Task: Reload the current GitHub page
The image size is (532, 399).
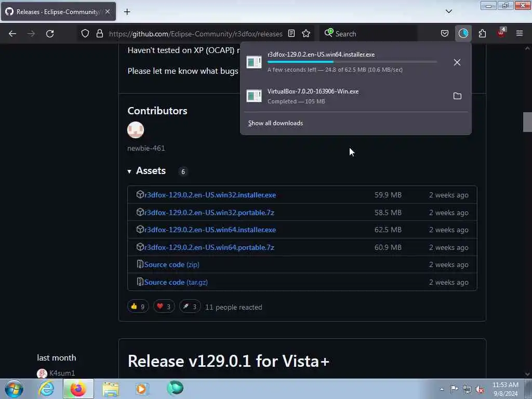Action: tap(50, 34)
